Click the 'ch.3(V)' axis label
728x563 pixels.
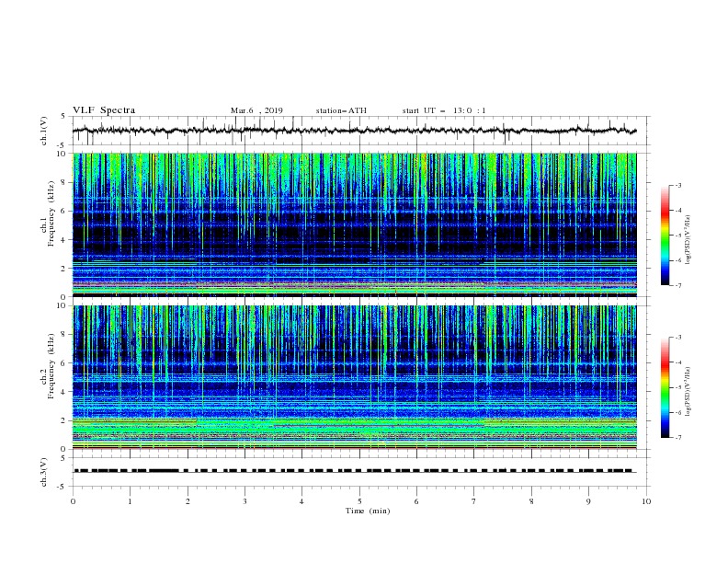tap(43, 472)
